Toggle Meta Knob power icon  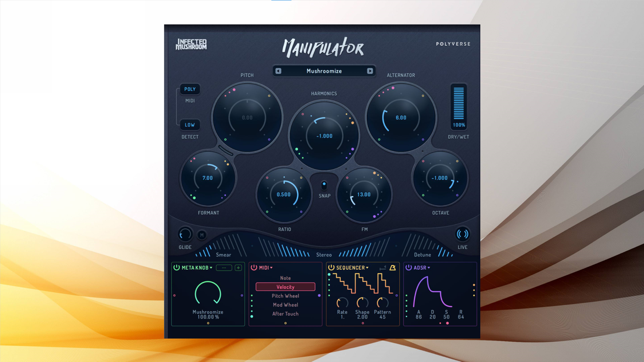coord(176,267)
